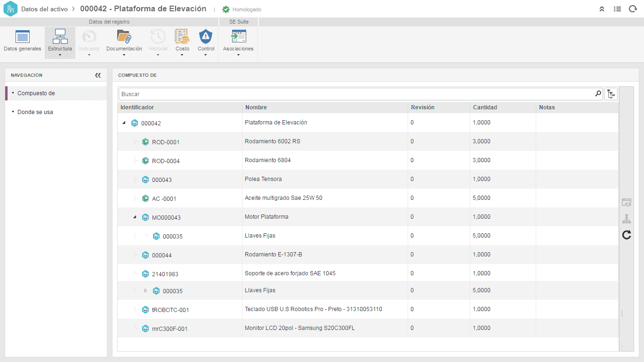Viewport: 644px width, 362px height.
Task: Select the ROD-0004 tree row
Action: pos(368,160)
